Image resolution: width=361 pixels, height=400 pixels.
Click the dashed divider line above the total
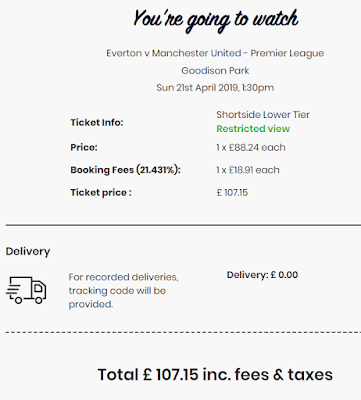[x=183, y=332]
